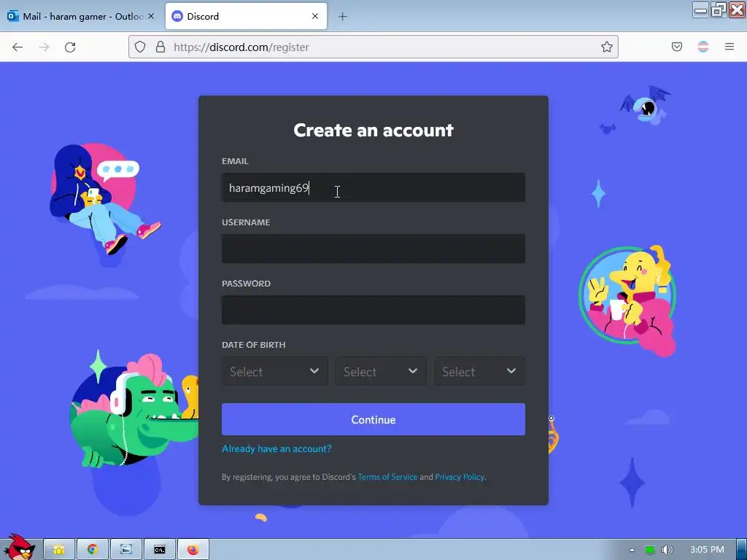Open the Firefox hamburger menu

pos(729,47)
